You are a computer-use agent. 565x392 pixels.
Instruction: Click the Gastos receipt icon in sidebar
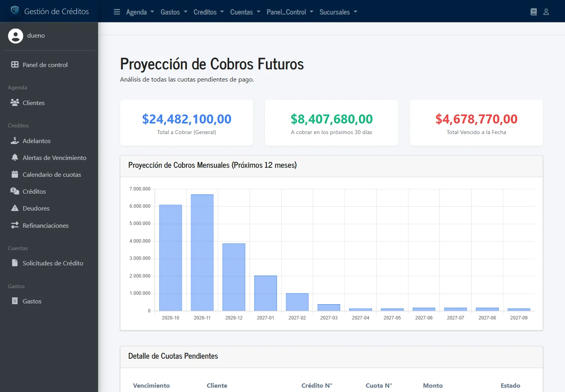pos(15,301)
